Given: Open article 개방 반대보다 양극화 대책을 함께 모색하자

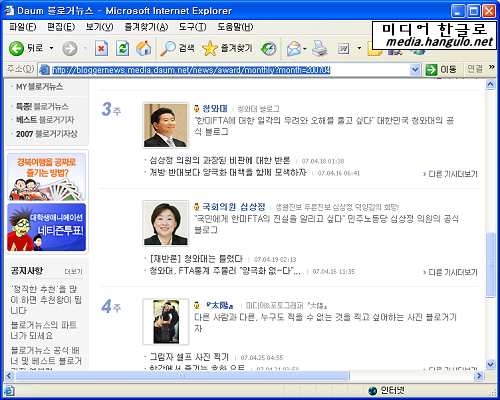Looking at the screenshot, I should pyautogui.click(x=228, y=173).
